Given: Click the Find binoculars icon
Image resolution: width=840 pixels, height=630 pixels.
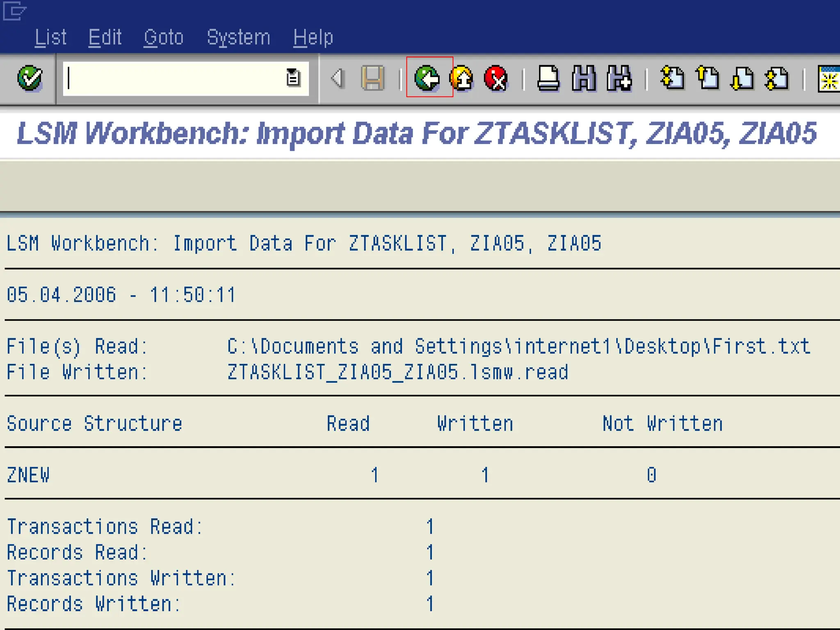Looking at the screenshot, I should 584,78.
